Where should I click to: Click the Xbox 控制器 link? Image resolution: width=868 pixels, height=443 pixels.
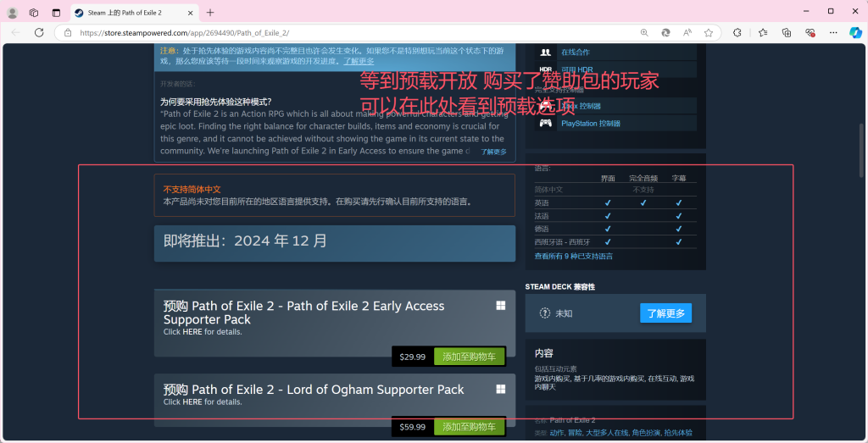[581, 106]
